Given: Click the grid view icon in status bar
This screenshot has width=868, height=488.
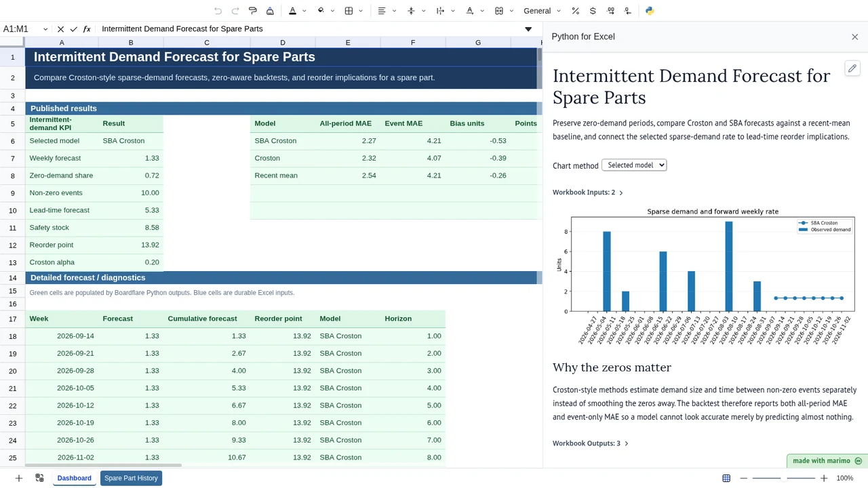Looking at the screenshot, I should 726,478.
